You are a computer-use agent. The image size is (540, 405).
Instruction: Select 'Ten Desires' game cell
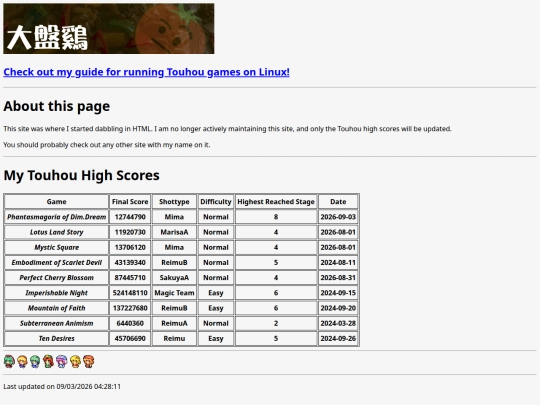(56, 338)
